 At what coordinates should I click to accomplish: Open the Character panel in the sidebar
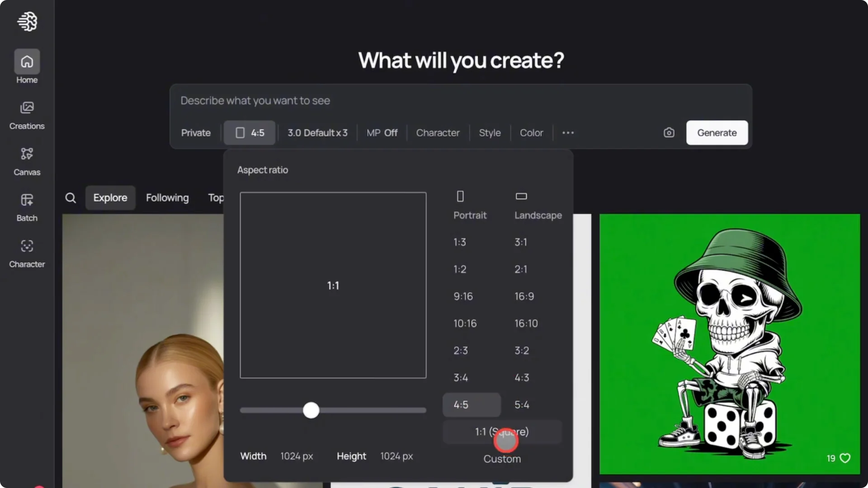point(27,252)
